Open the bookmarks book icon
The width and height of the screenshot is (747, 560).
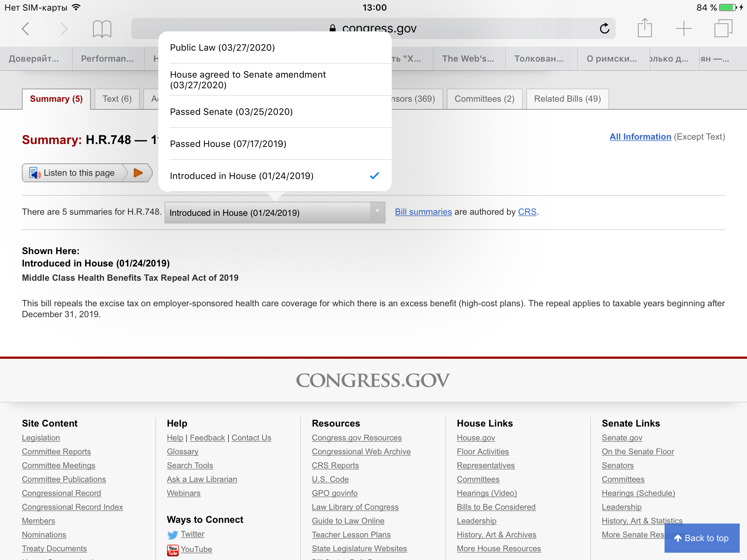102,28
